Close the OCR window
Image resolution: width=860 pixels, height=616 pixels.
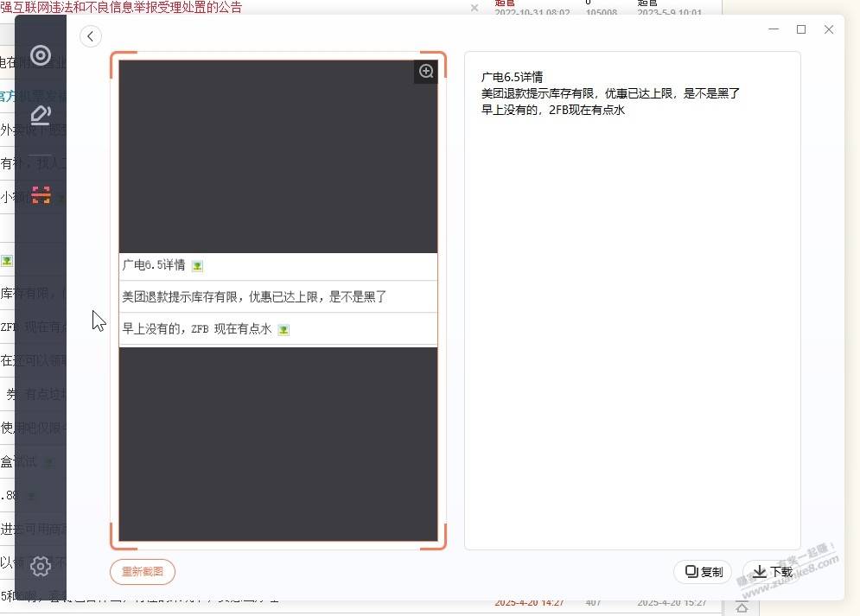pyautogui.click(x=829, y=29)
